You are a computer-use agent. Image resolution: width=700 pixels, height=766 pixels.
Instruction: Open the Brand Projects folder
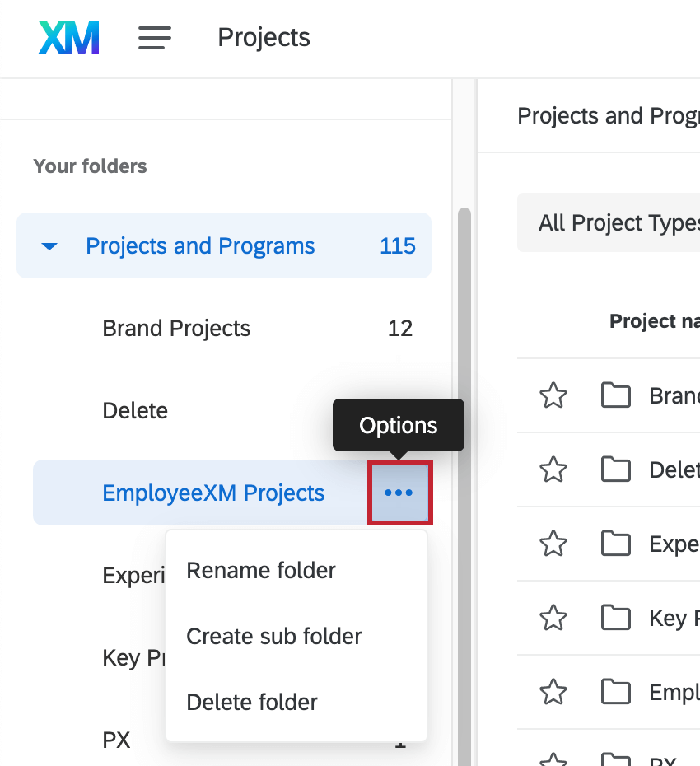pos(175,328)
